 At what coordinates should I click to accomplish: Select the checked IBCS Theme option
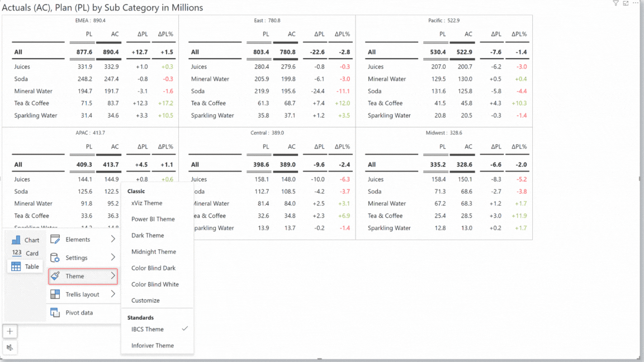coord(148,330)
